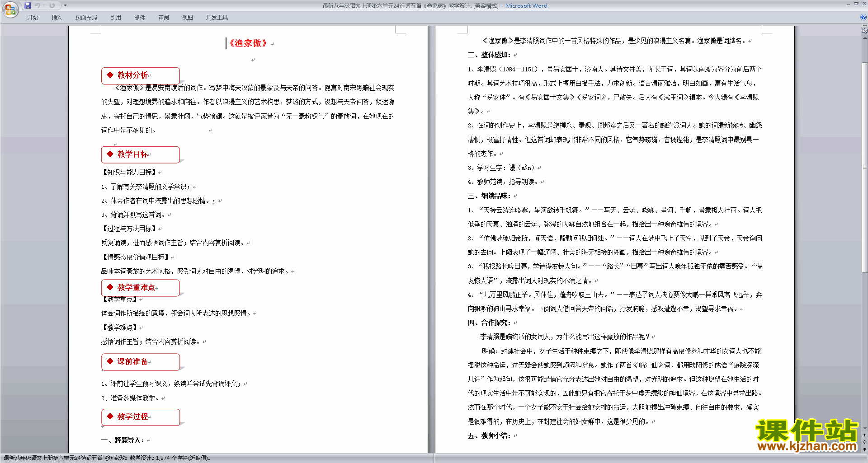
Task: Open Microsoft Word help
Action: pyautogui.click(x=863, y=17)
